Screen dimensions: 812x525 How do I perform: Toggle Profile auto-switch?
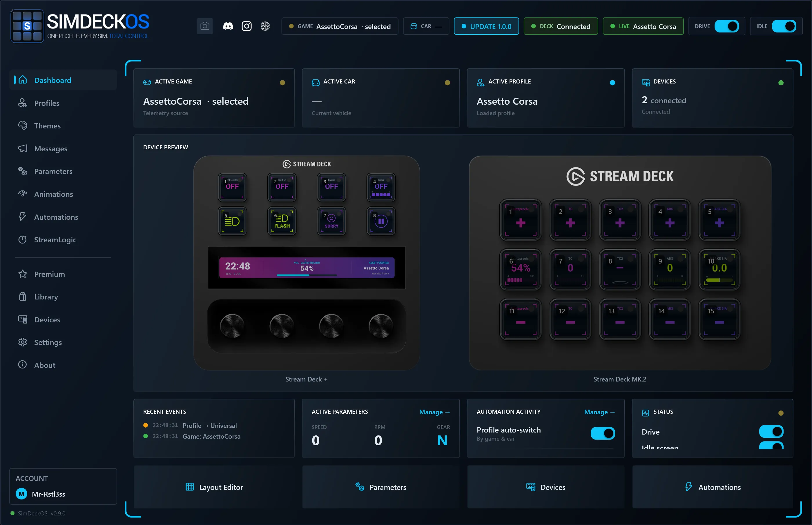click(603, 433)
